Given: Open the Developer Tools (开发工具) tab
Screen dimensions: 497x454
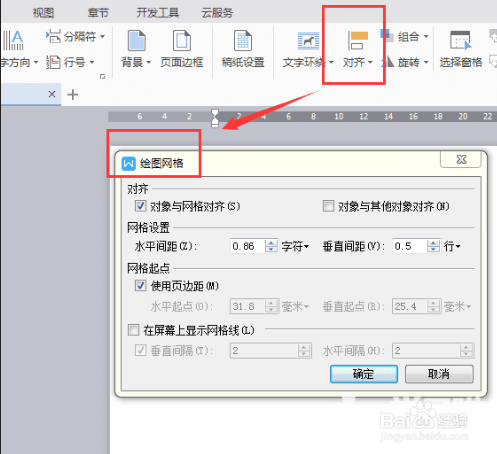Looking at the screenshot, I should pos(157,13).
